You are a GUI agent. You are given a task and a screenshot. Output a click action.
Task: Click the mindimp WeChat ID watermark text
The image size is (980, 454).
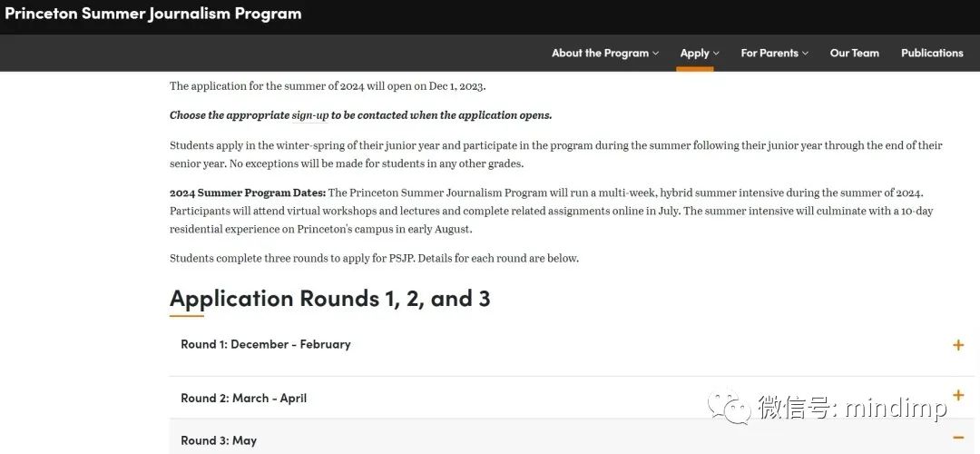click(x=852, y=408)
